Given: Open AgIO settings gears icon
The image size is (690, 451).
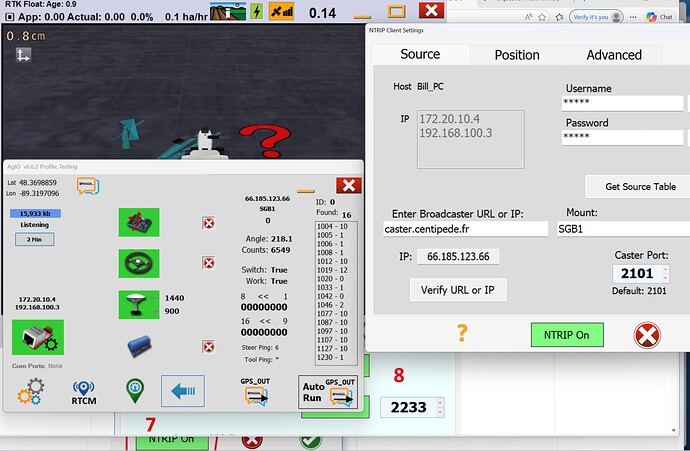Looking at the screenshot, I should click(31, 391).
